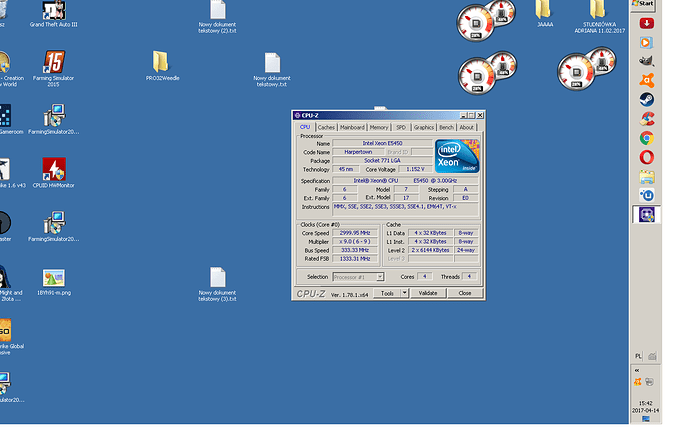
Task: Switch to the Memory tab
Action: coord(379,127)
